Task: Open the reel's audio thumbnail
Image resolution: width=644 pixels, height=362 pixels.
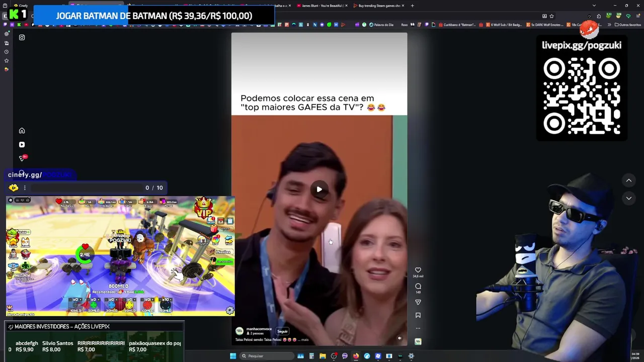Action: 418,341
